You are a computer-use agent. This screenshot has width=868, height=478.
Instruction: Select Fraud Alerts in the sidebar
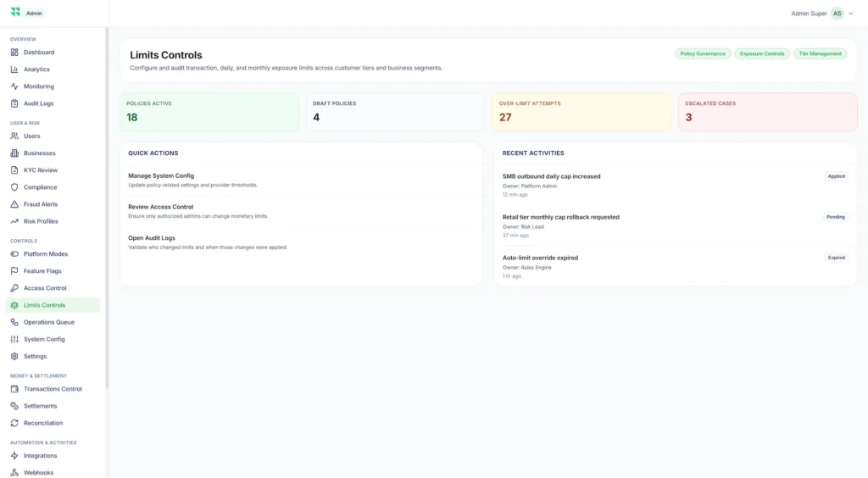(x=53, y=204)
